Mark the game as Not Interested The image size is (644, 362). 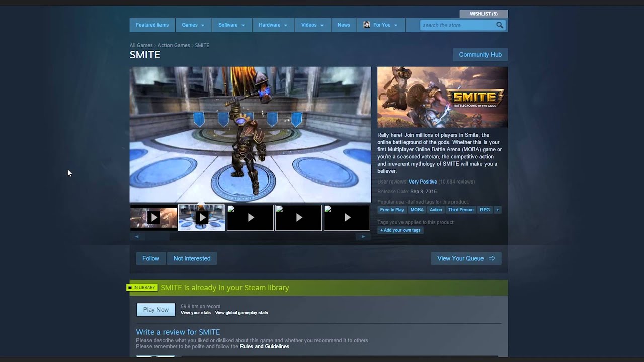pyautogui.click(x=192, y=258)
